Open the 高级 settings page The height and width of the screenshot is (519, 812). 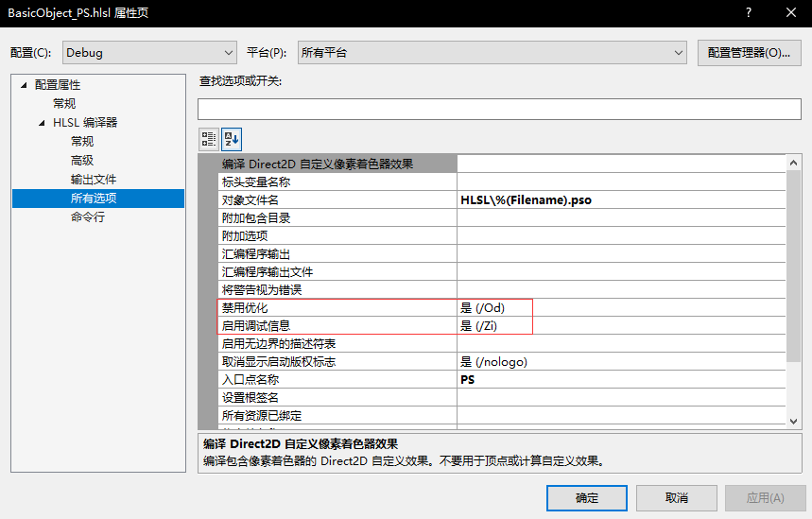(x=82, y=161)
